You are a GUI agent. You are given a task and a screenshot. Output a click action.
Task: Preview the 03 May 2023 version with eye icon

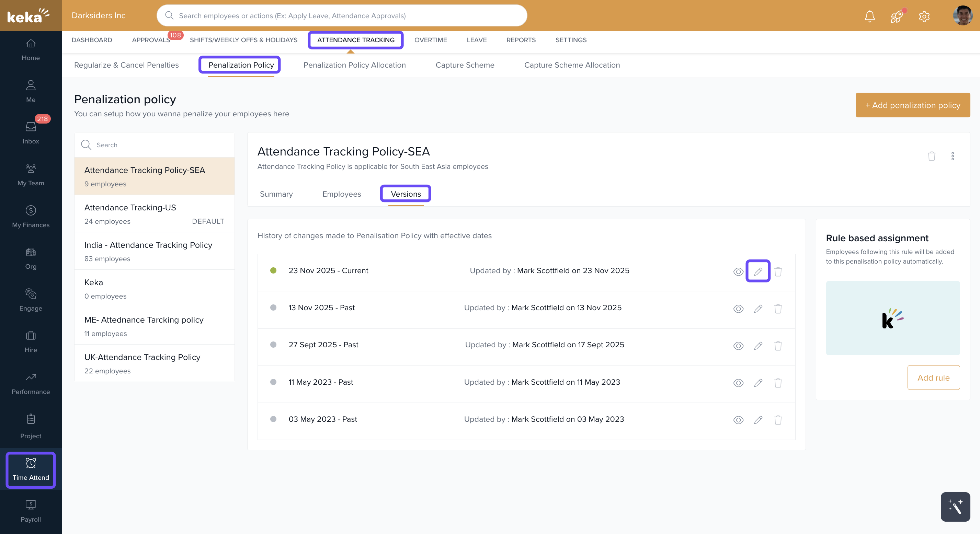738,420
